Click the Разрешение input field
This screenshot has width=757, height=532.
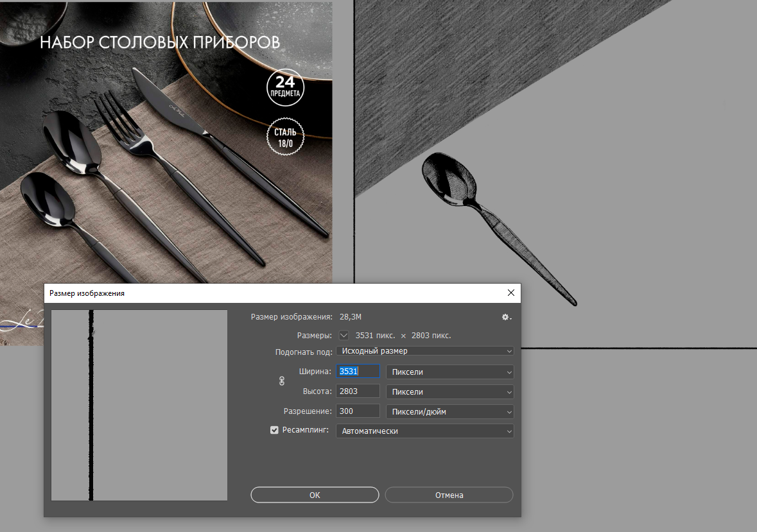tap(358, 411)
